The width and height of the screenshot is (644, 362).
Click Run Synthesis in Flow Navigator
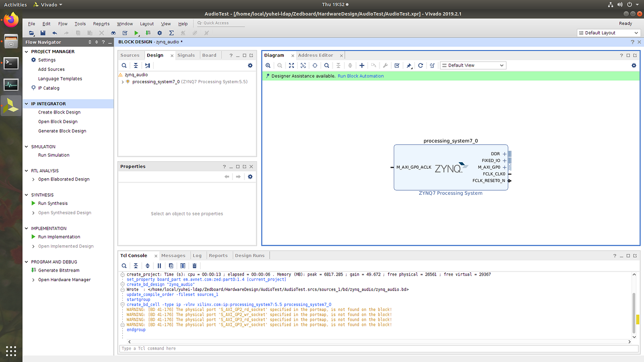53,204
